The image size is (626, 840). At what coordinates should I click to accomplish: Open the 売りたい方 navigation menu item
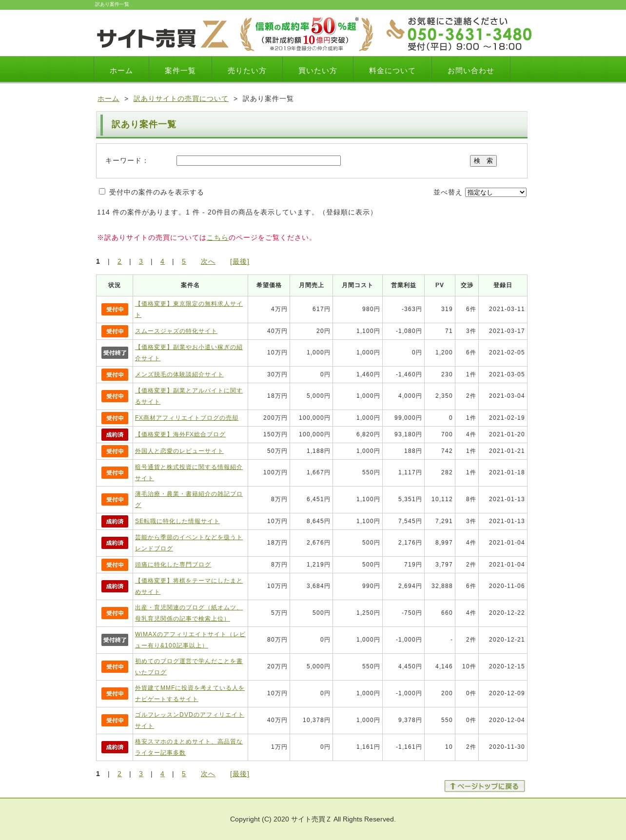tap(247, 70)
